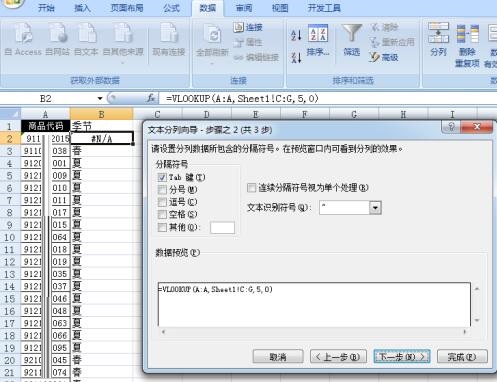Select row 21 header
Image resolution: width=497 pixels, height=382 pixels.
[x=10, y=372]
